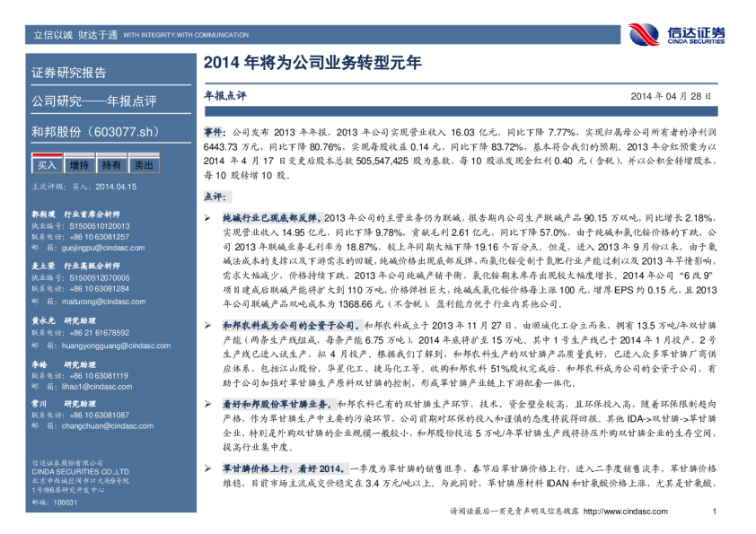Click the first bullet arrow beside 纯碱行业已现底部反弹
The height and width of the screenshot is (534, 756).
[207, 218]
